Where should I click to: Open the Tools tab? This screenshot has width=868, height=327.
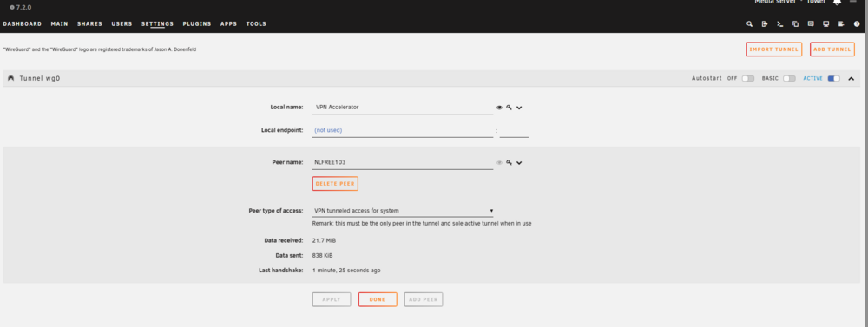pos(256,23)
